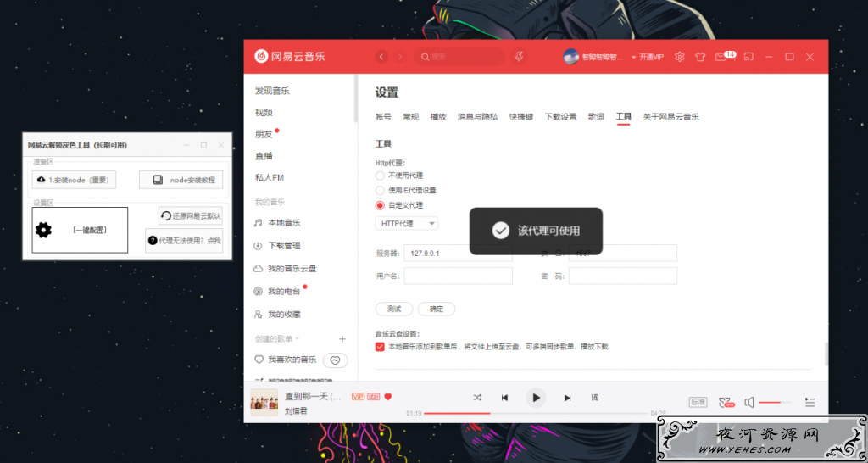
Task: Open 我的收藏 favorites icon entry
Action: (x=277, y=315)
